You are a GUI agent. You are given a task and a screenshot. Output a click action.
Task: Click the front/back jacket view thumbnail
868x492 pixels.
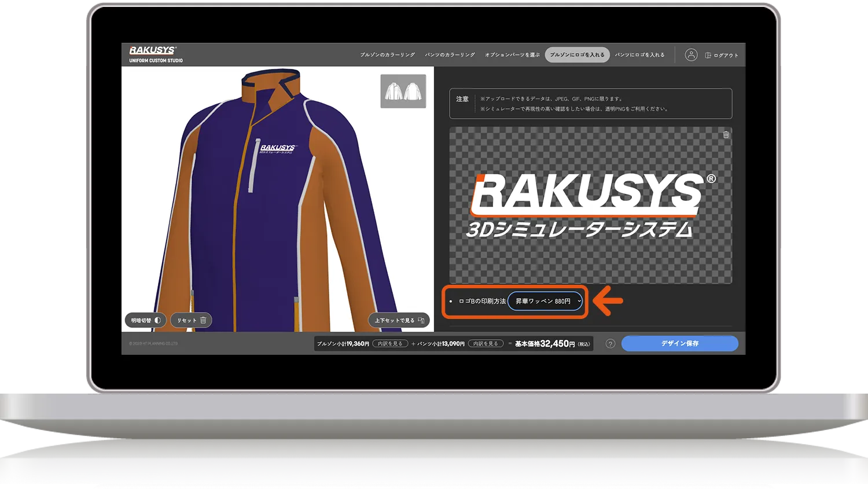pos(403,91)
